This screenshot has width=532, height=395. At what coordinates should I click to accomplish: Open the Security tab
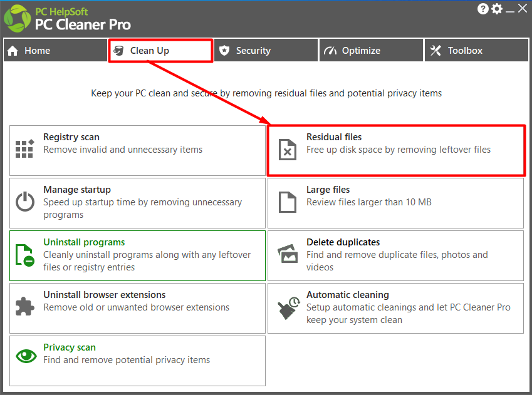tap(266, 51)
